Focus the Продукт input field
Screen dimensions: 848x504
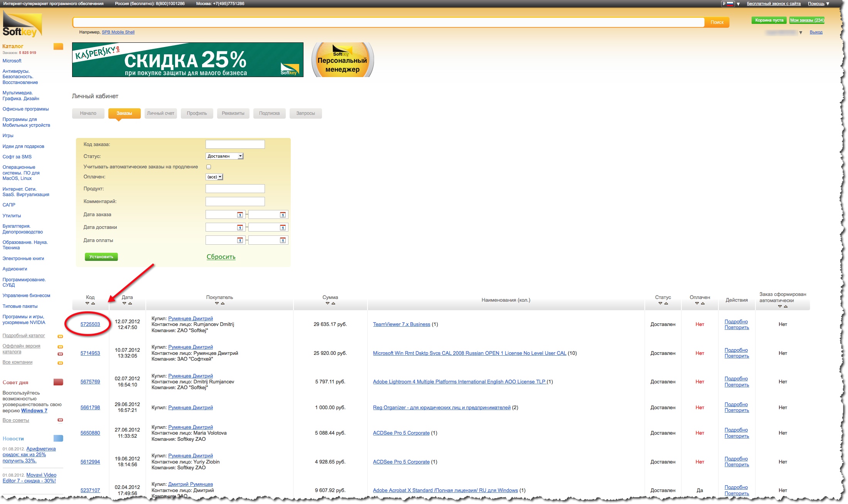tap(235, 189)
